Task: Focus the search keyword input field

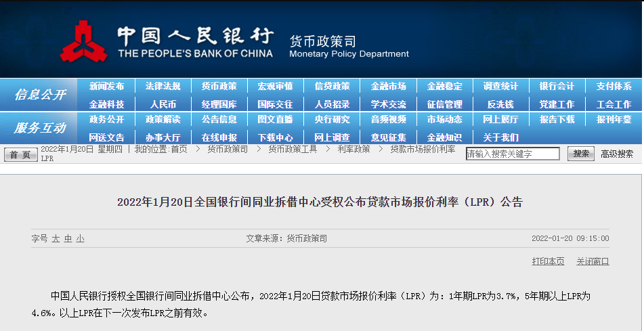Action: [x=513, y=154]
